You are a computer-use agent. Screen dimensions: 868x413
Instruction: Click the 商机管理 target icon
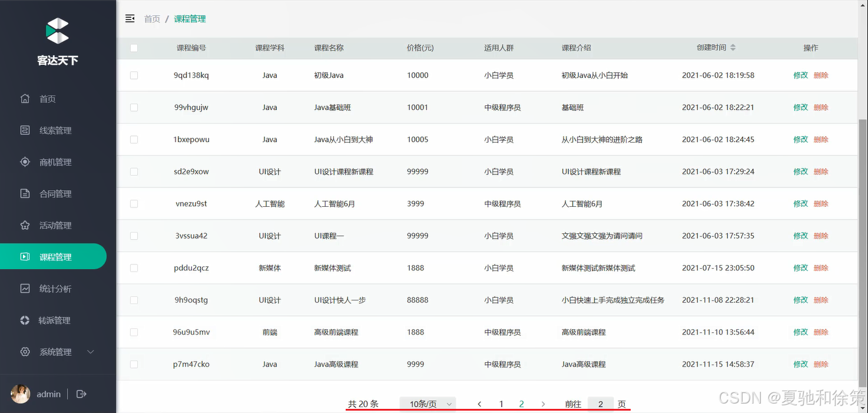pyautogui.click(x=25, y=162)
